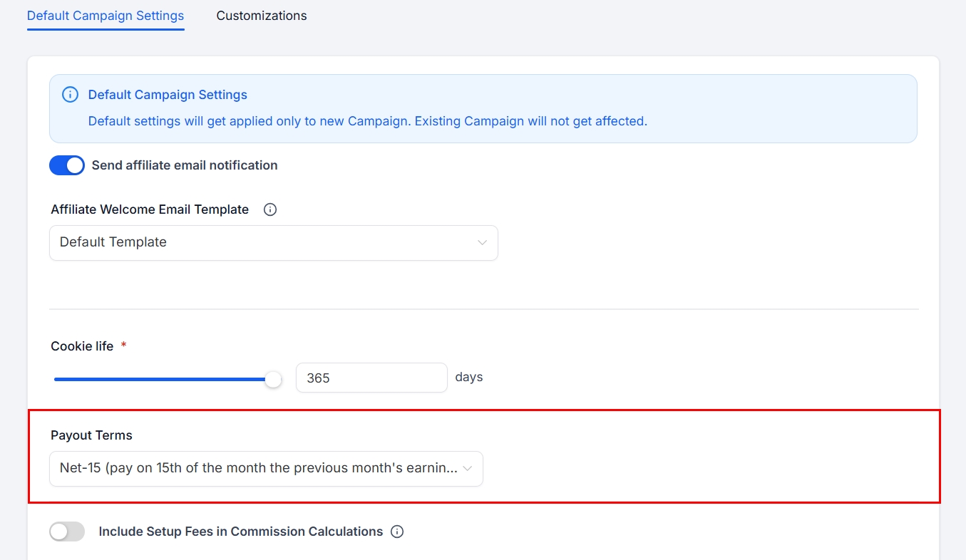Click chevron arrow in Default Template field
This screenshot has height=560, width=966.
482,243
